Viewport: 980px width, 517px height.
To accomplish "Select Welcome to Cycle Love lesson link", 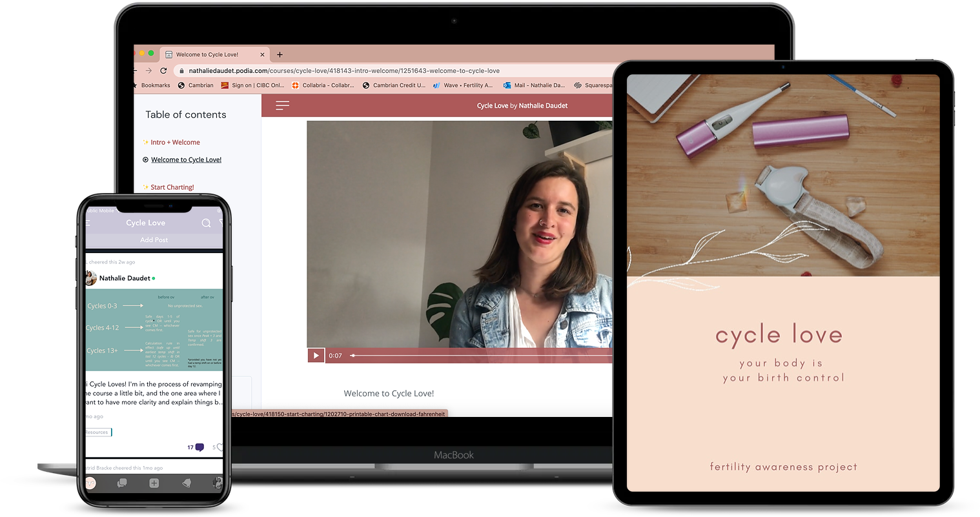I will (x=186, y=160).
